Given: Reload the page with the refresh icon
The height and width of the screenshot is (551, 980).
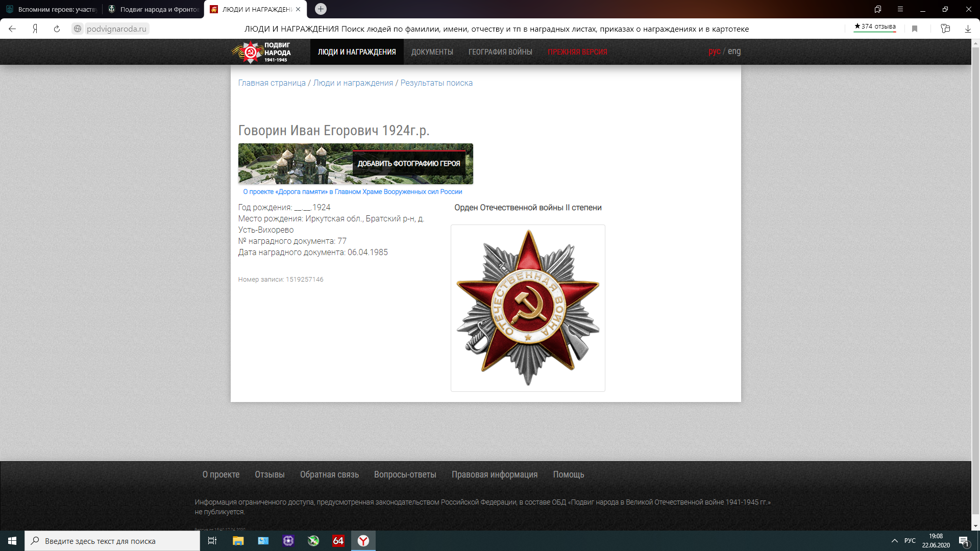Looking at the screenshot, I should pos(57,29).
